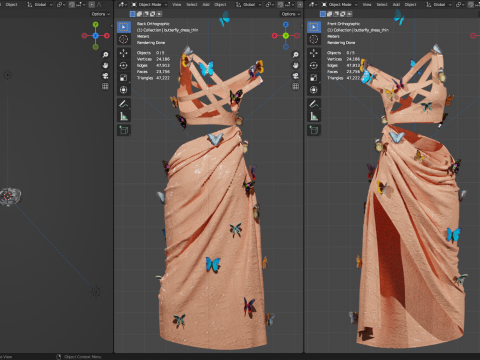The image size is (480, 360).
Task: Set selection mode to Intersect in Back Orthographic viewport
Action: coord(159,14)
